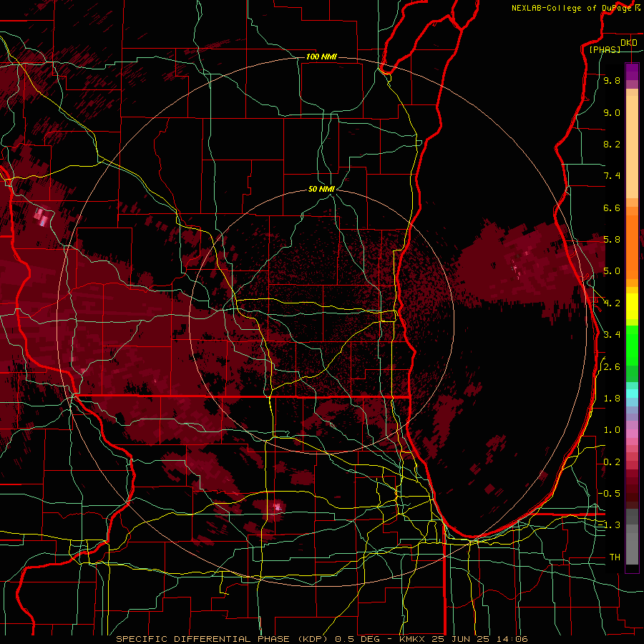Select the 7.4 value on the color scale

(612, 176)
